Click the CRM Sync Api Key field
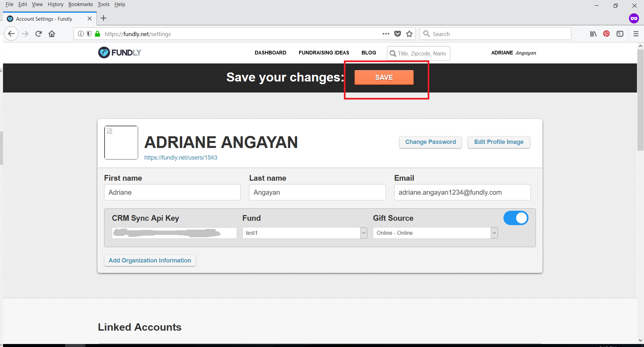The image size is (644, 347). [174, 233]
